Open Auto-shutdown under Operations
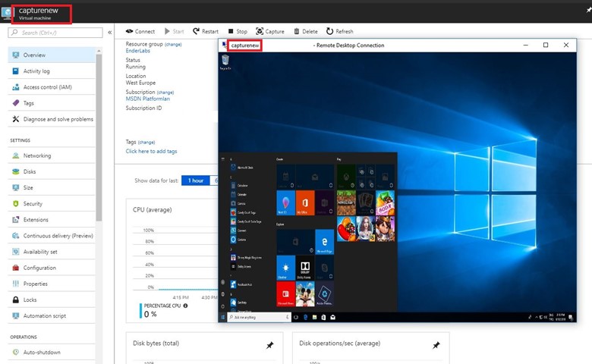Image resolution: width=592 pixels, height=364 pixels. click(42, 352)
